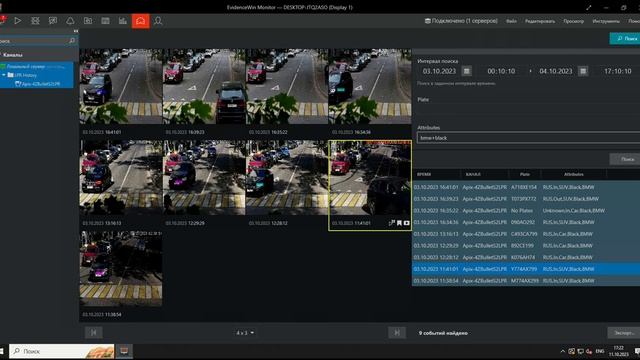This screenshot has height=360, width=640.
Task: Open end date calendar picker
Action: pyautogui.click(x=583, y=71)
